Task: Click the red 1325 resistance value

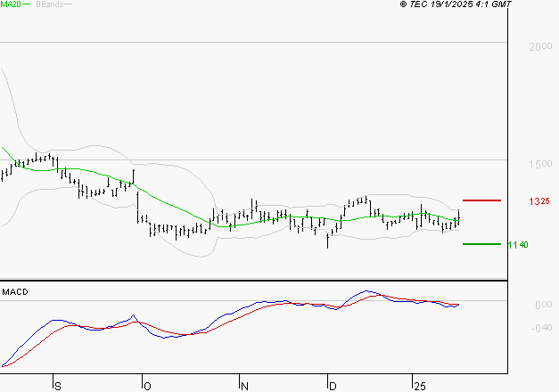Action: pos(538,201)
